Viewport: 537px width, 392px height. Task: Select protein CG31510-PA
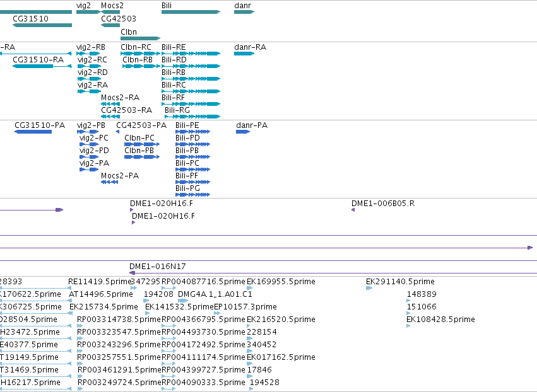coord(33,132)
